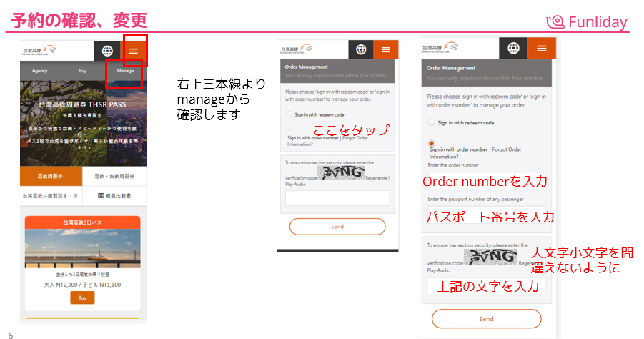Click globe language icon in left screenshot

pos(107,51)
